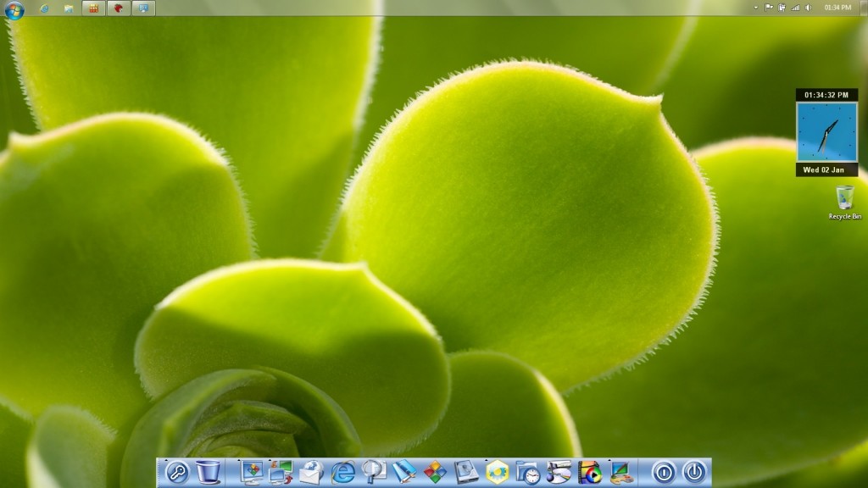Viewport: 868px width, 488px height.
Task: Click the analog clock desktop gadget
Action: click(x=826, y=133)
